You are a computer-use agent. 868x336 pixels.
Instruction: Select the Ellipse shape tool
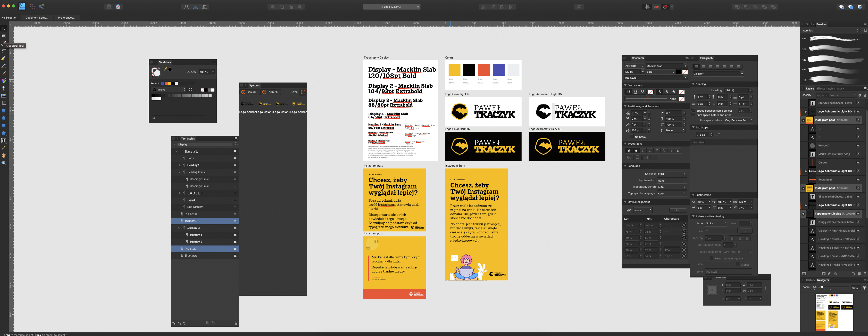pos(4,118)
